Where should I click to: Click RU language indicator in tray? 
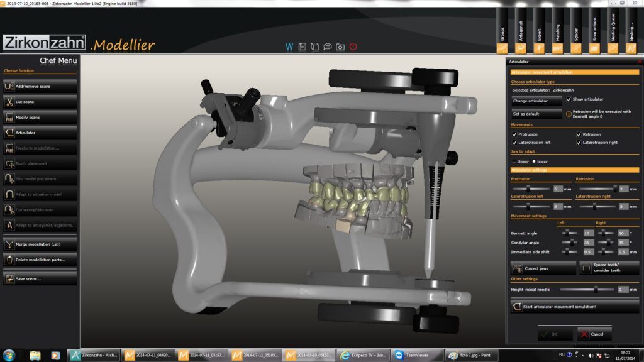click(x=561, y=354)
